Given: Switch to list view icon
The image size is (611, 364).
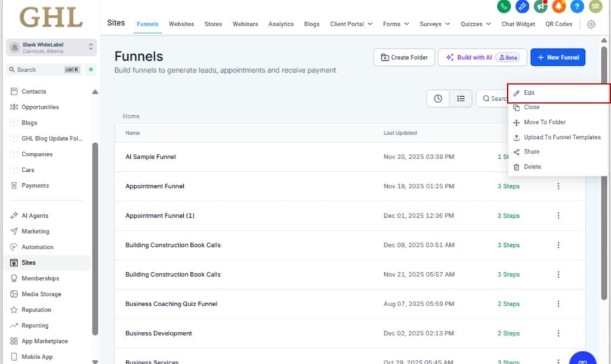Looking at the screenshot, I should 461,98.
